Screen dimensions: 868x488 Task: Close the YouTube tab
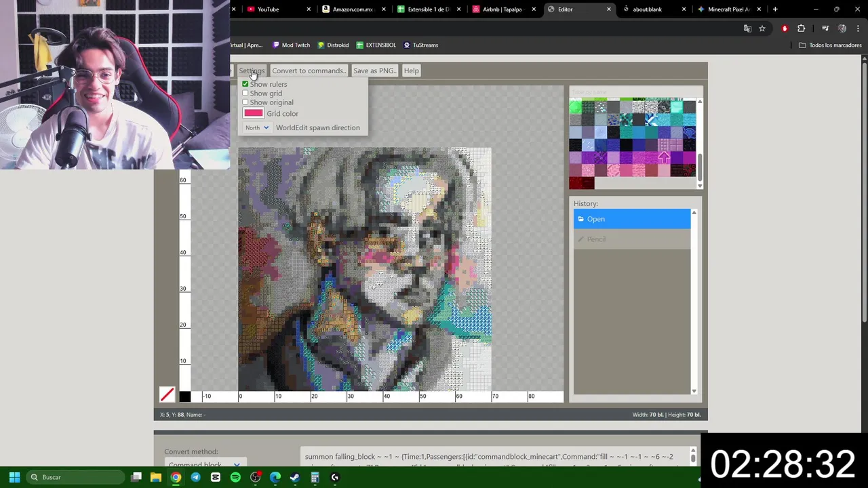[309, 9]
